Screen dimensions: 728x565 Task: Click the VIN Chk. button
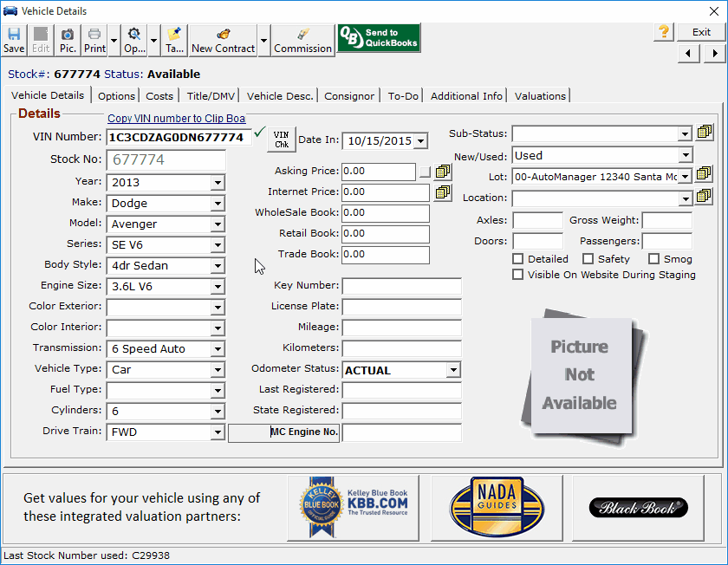point(281,139)
